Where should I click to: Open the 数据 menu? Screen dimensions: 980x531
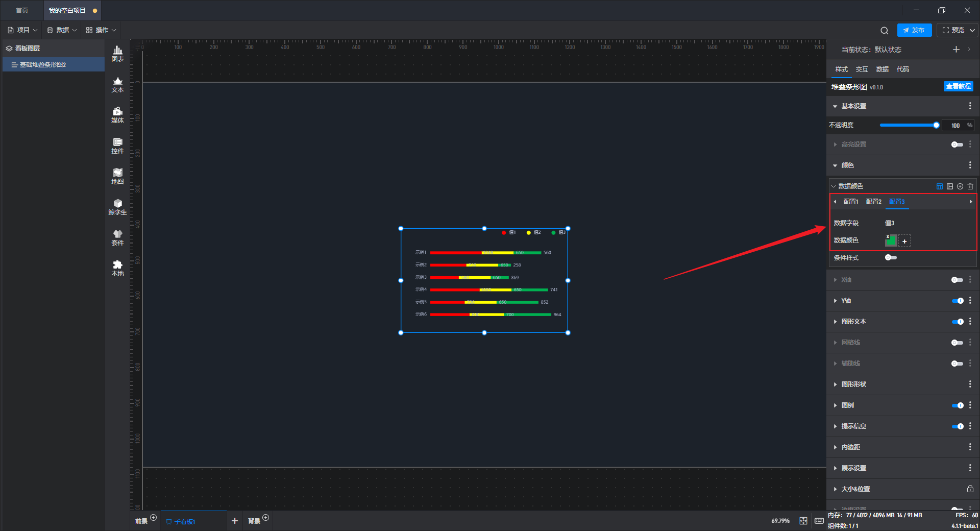[62, 30]
